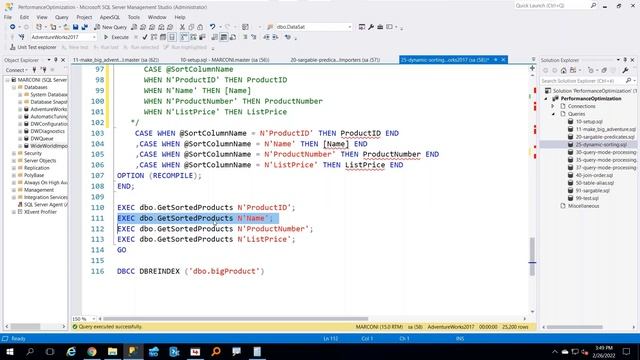Open the Properties window wrench icon in the toolbar
Image resolution: width=640 pixels, height=360 pixels.
coord(371,27)
